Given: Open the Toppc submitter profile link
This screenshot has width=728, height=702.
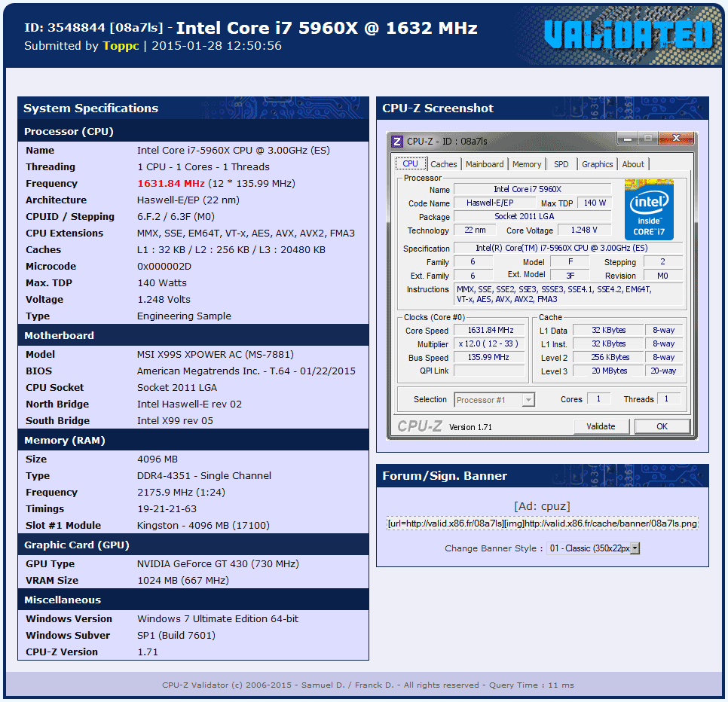Looking at the screenshot, I should pyautogui.click(x=121, y=46).
